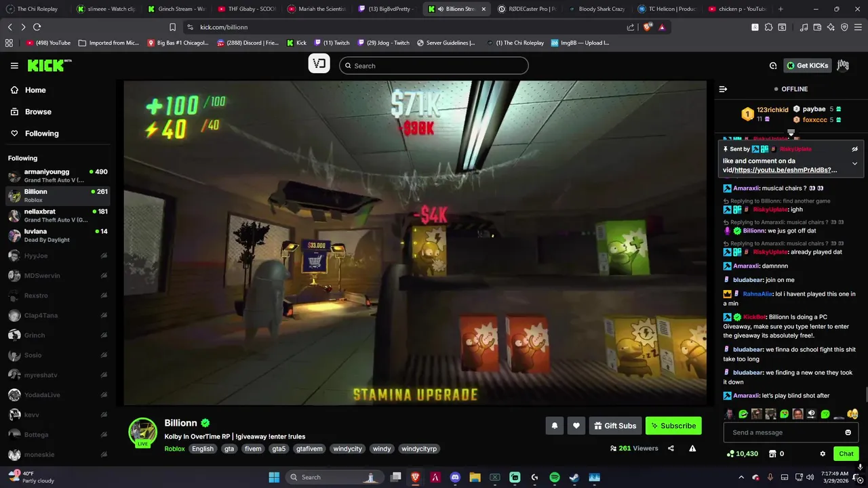The width and height of the screenshot is (868, 488).
Task: Open armaniyoungg's live channel
Action: click(x=58, y=176)
